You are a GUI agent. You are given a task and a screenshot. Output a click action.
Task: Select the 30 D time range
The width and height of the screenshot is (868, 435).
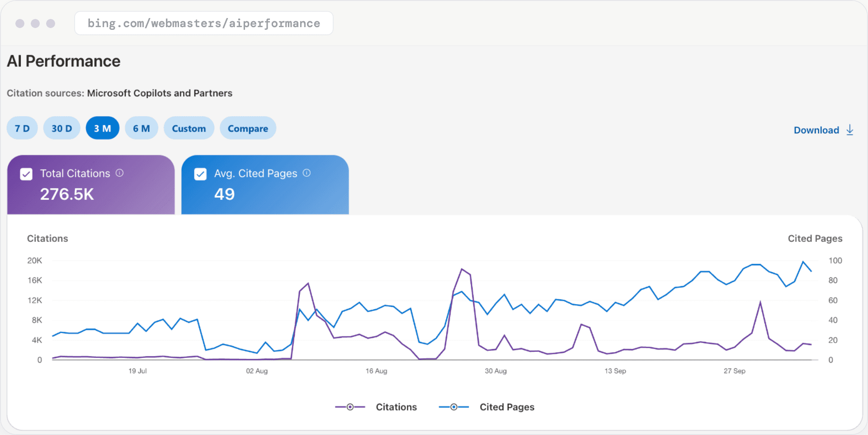click(x=61, y=128)
